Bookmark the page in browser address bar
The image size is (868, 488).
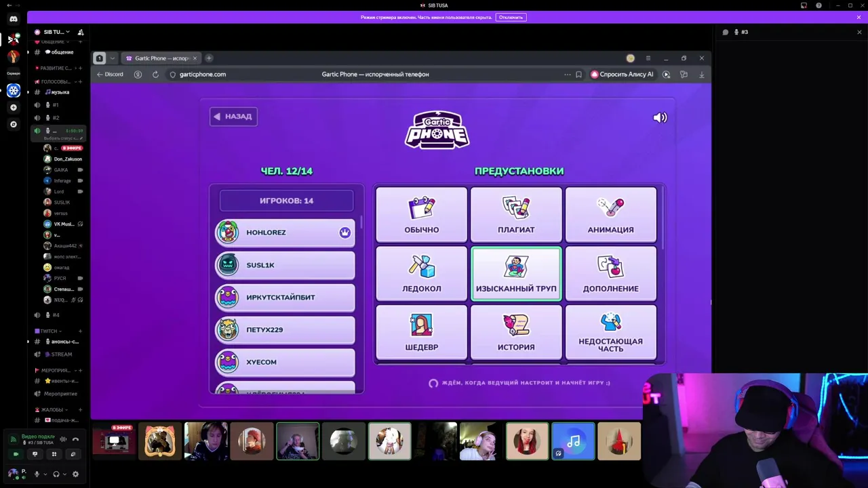(x=578, y=75)
